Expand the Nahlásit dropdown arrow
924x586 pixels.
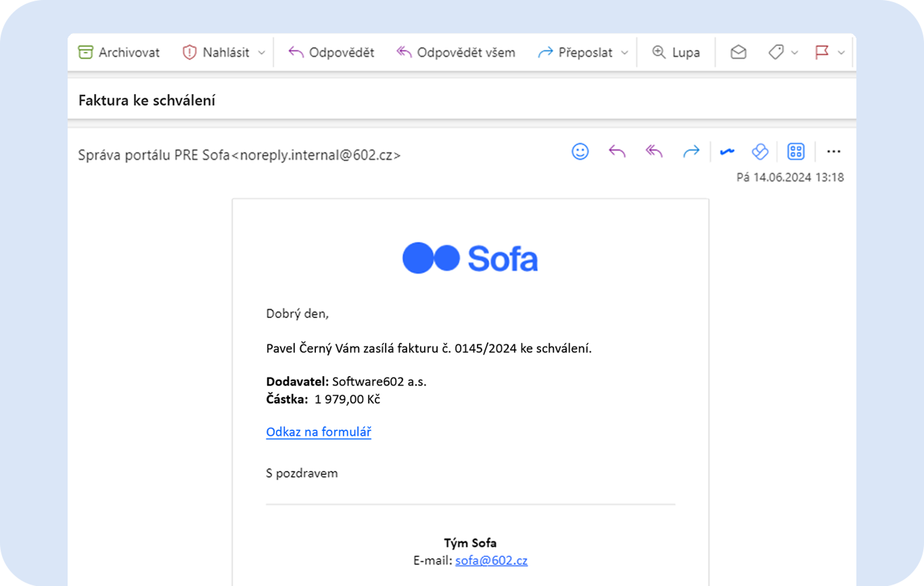(x=262, y=52)
